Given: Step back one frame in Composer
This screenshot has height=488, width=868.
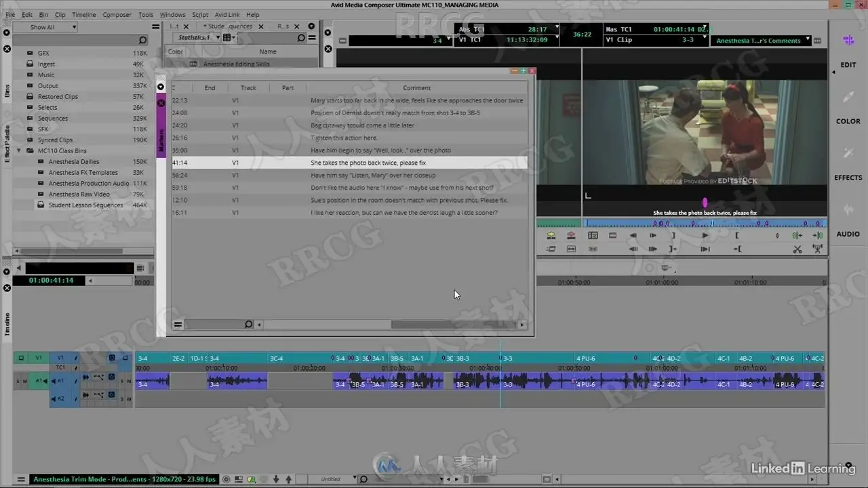Looking at the screenshot, I should pyautogui.click(x=633, y=235).
